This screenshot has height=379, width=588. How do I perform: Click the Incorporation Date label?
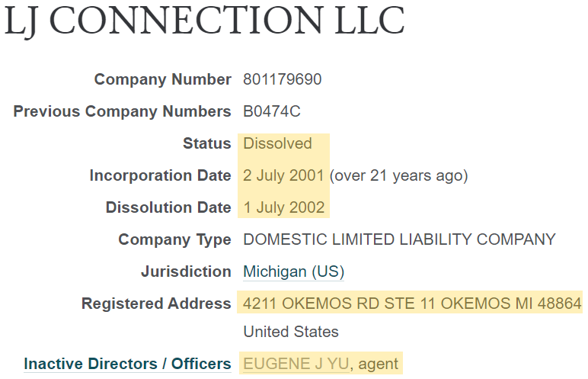coord(161,175)
